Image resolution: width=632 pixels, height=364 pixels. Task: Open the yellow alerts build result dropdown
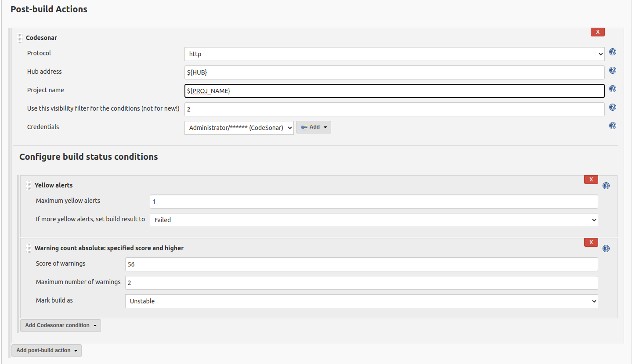[x=374, y=220]
